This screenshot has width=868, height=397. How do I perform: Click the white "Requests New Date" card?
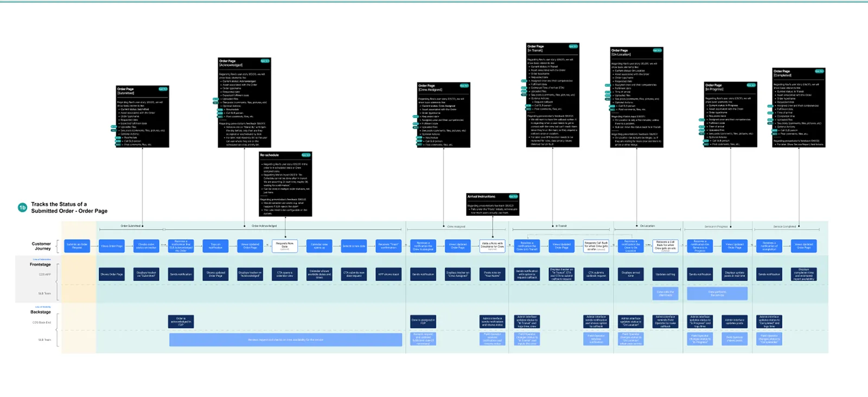[x=285, y=246]
